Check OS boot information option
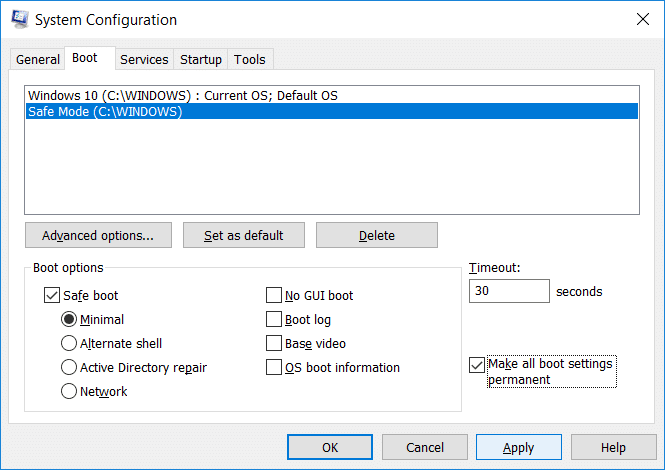 point(274,368)
